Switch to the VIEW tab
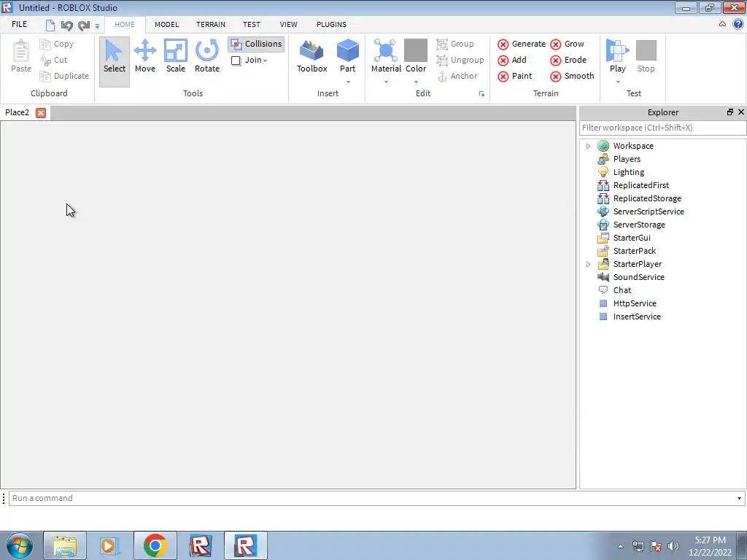This screenshot has height=560, width=747. coord(288,24)
